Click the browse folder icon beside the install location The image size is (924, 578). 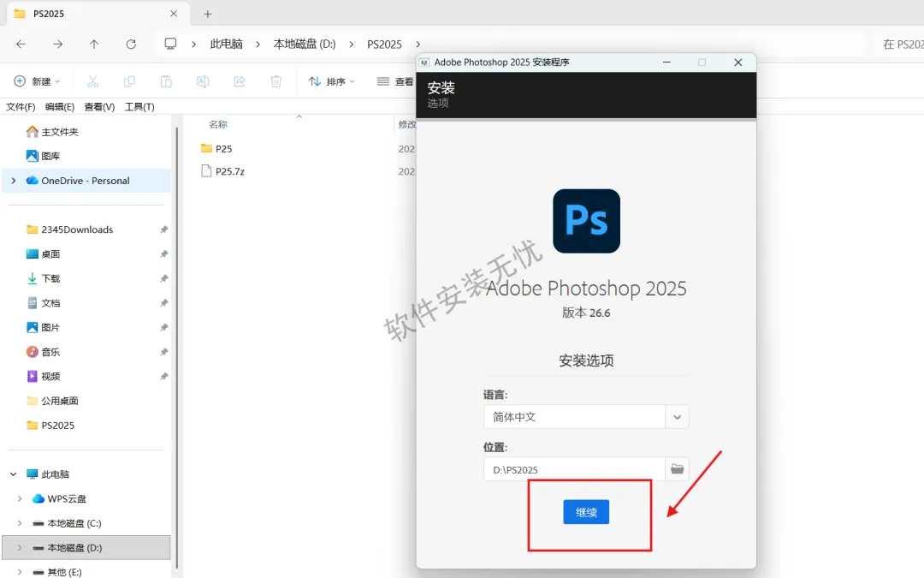click(x=677, y=469)
